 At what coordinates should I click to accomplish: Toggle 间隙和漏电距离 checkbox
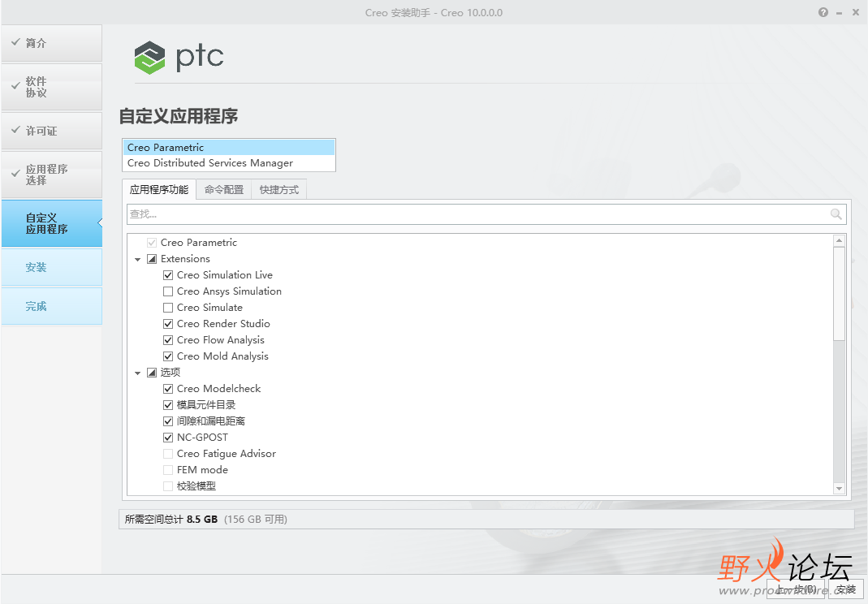tap(168, 421)
